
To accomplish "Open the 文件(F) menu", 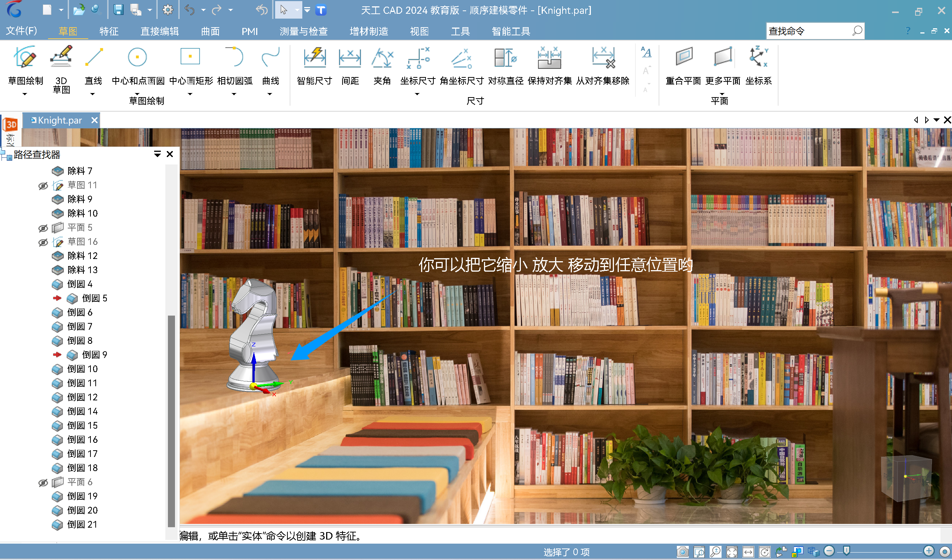I will click(22, 31).
